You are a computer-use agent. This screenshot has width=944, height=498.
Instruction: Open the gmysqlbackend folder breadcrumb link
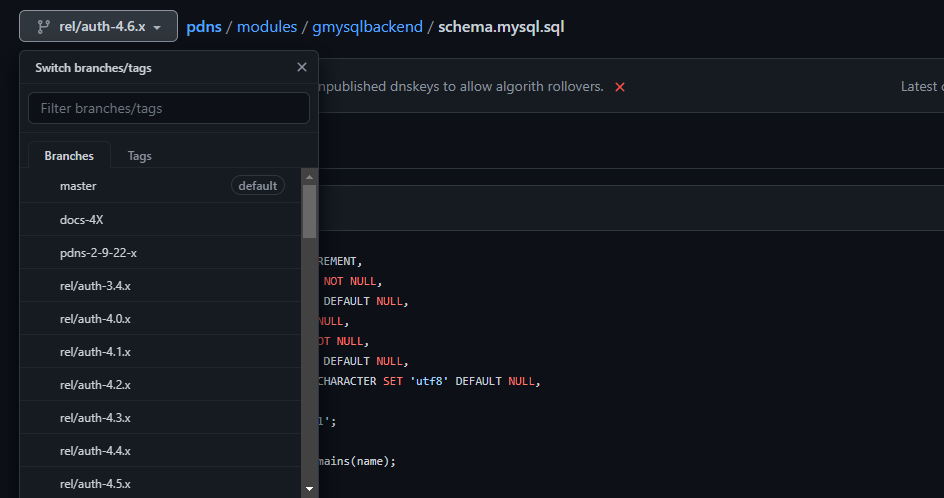pyautogui.click(x=367, y=27)
